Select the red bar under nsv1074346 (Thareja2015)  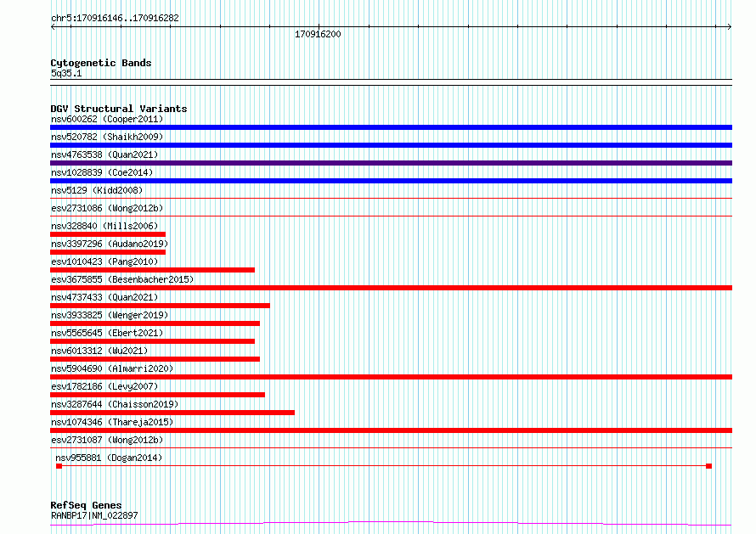391,430
